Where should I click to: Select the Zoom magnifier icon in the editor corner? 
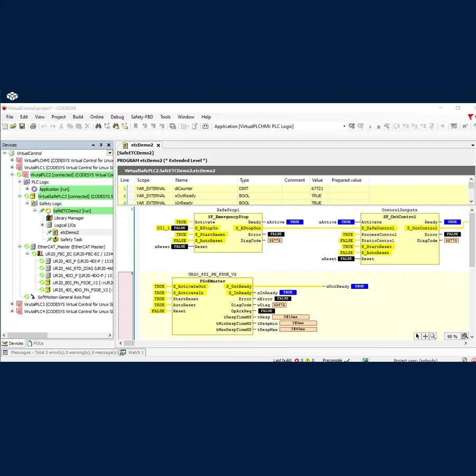coord(434,336)
